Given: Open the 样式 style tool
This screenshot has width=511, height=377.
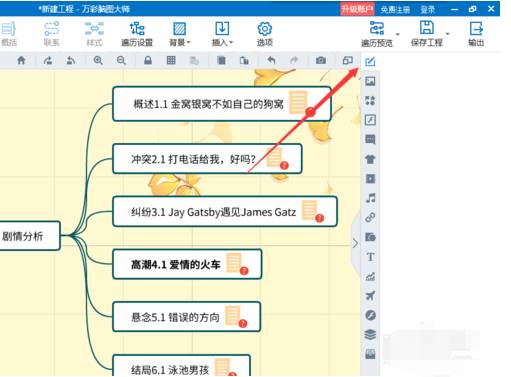Looking at the screenshot, I should click(94, 34).
